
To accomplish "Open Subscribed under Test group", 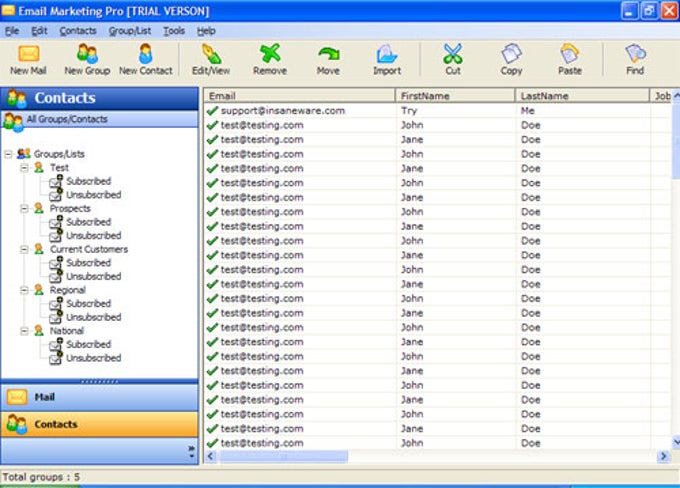I will (x=88, y=181).
